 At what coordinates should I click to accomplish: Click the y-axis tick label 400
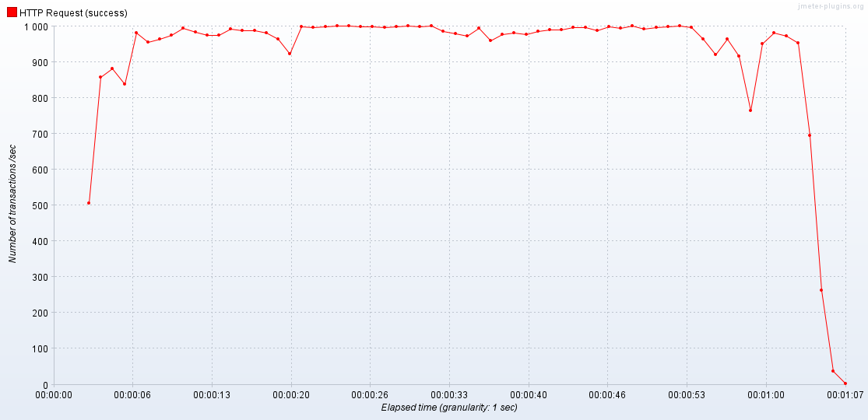41,241
